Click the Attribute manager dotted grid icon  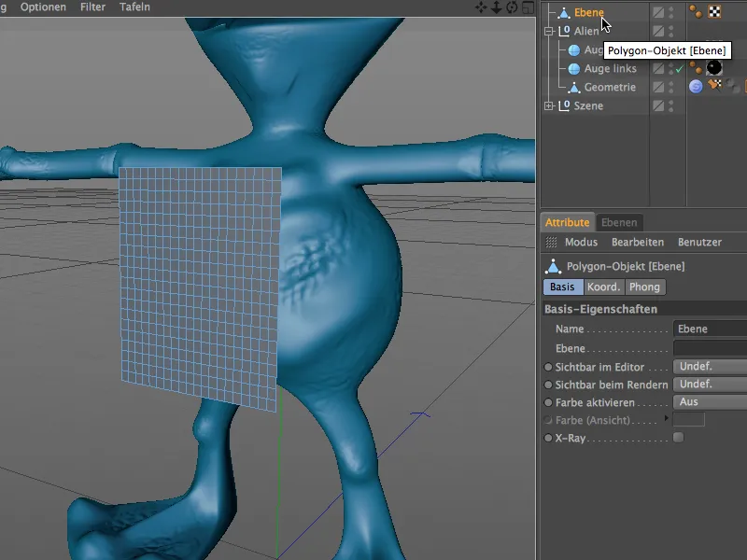tap(551, 243)
